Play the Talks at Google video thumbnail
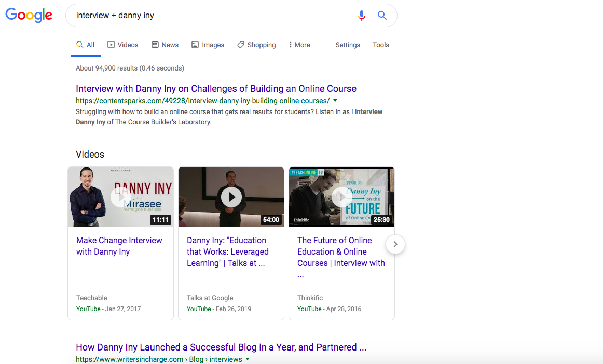Viewport: 603px width, 364px height. tap(231, 197)
